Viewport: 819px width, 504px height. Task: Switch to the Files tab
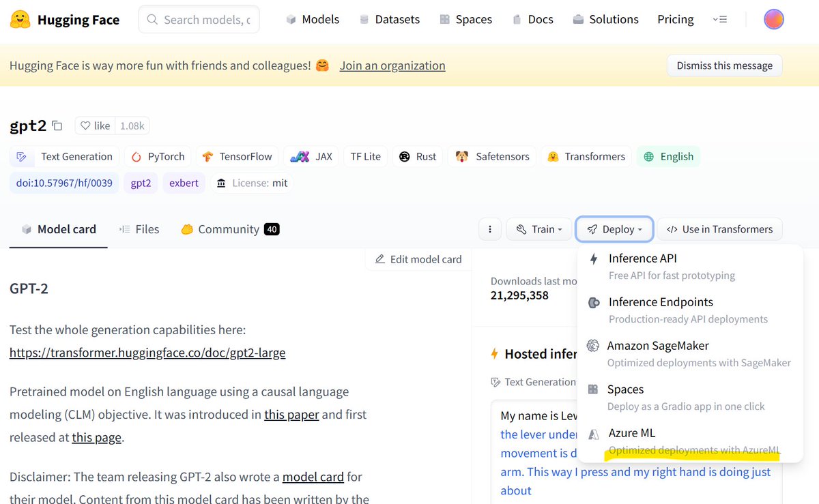[139, 229]
